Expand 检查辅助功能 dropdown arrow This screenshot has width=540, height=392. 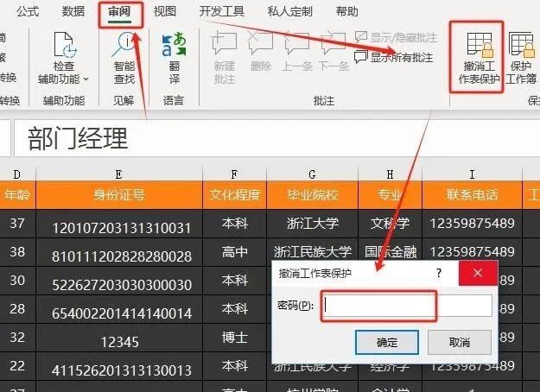[86, 79]
